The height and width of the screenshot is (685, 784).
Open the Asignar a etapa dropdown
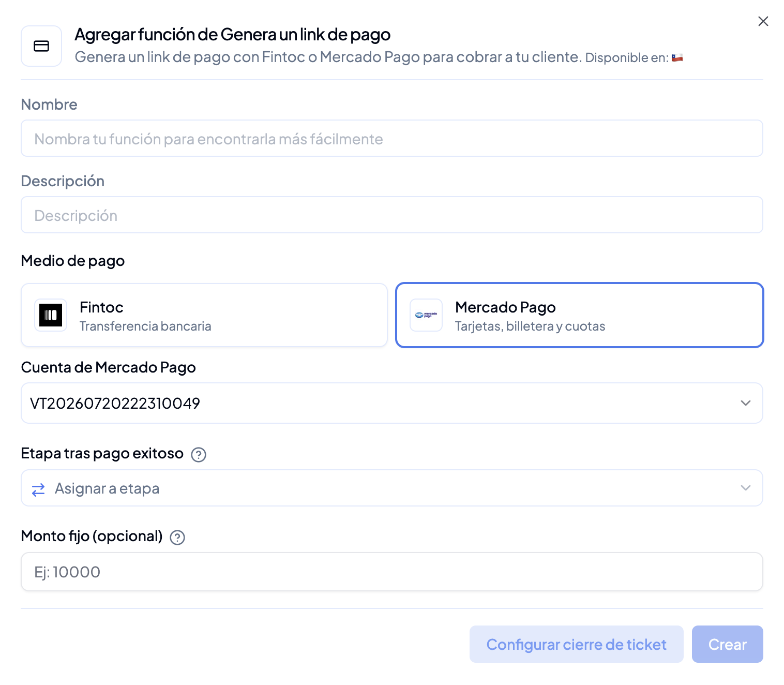pos(392,488)
